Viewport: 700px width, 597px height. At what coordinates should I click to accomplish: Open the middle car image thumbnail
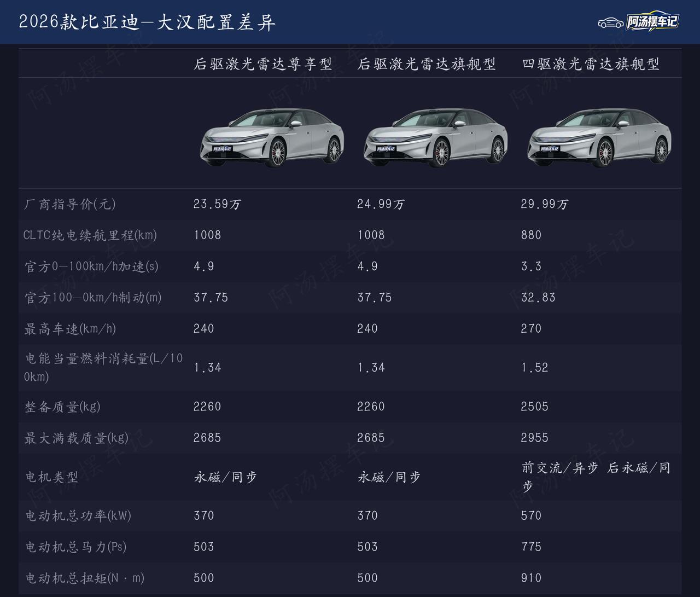(436, 136)
